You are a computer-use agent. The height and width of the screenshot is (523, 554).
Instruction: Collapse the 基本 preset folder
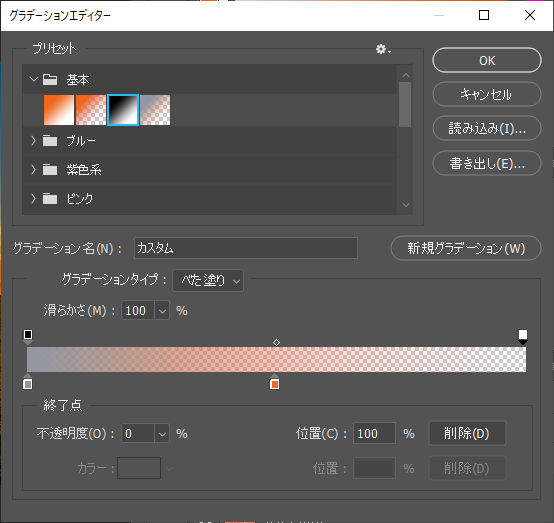coord(34,79)
